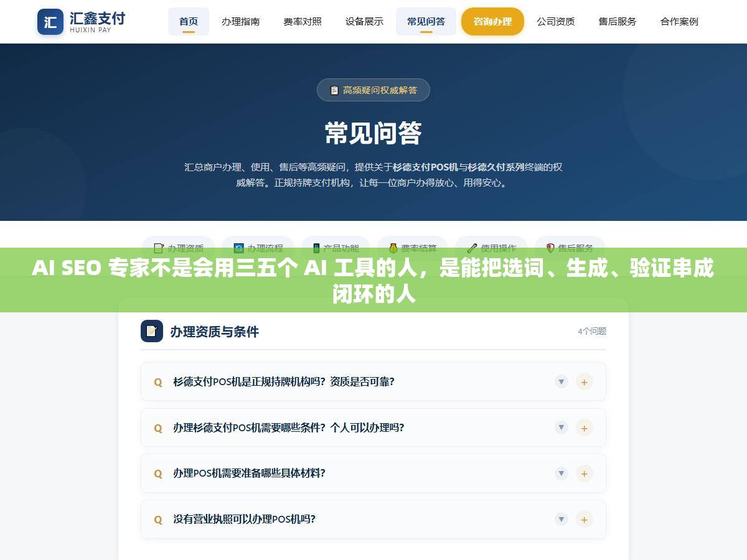Screen dimensions: 747x560
Task: Click the 办理资质与条件 heading
Action: [214, 332]
